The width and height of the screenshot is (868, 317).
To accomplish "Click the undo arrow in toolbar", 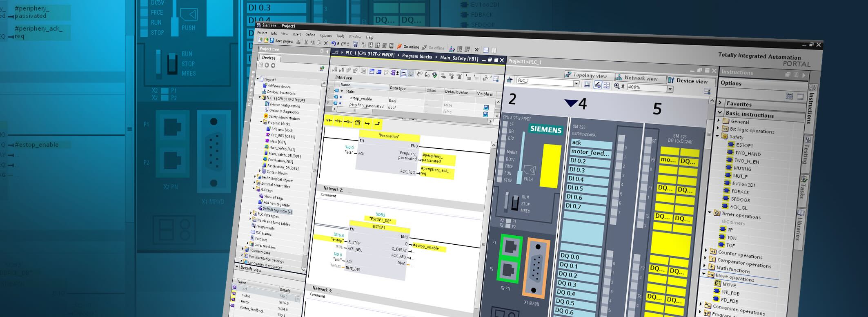I will tap(334, 43).
